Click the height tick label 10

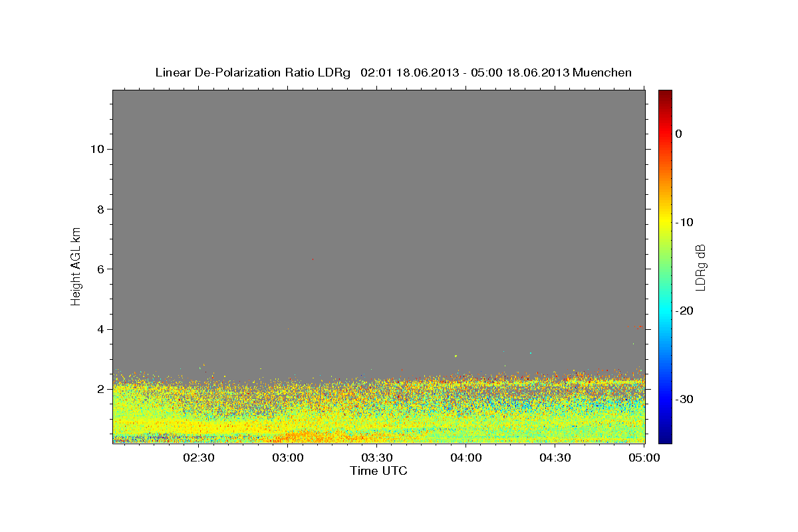click(97, 149)
